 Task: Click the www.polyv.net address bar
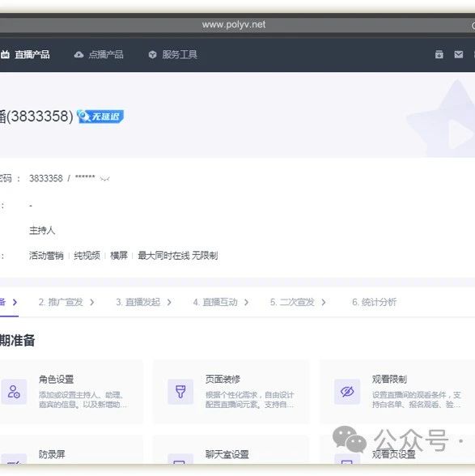click(234, 25)
